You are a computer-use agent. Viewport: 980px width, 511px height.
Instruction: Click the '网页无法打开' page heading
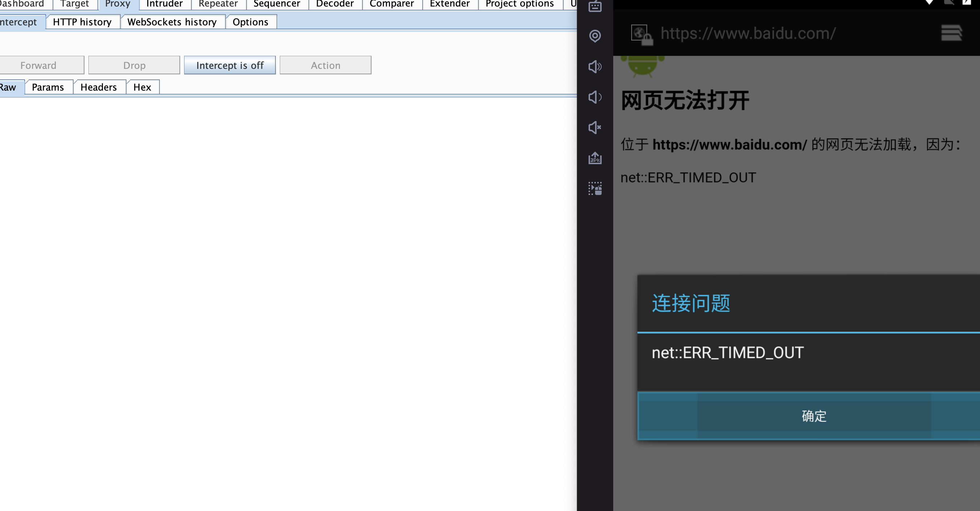coord(685,100)
